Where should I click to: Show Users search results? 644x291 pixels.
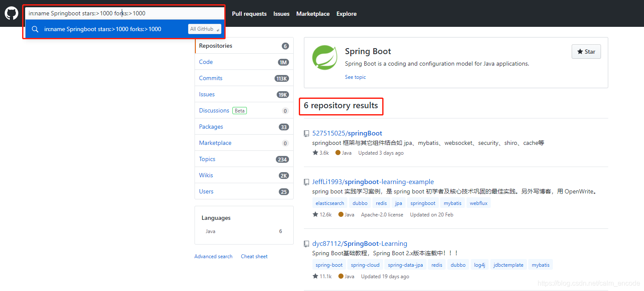pos(244,191)
